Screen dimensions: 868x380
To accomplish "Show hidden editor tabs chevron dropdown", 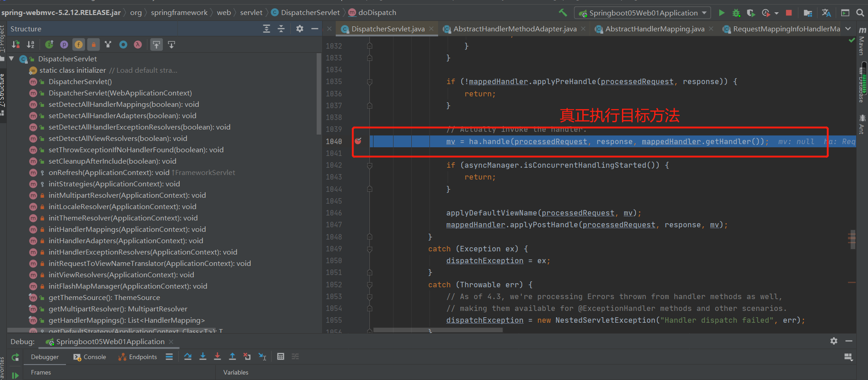I will coord(848,29).
